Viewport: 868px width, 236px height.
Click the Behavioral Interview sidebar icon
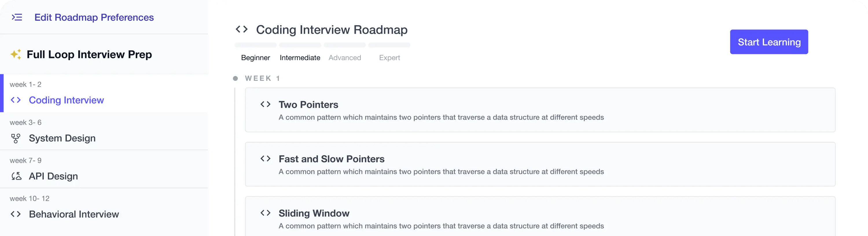click(x=16, y=214)
